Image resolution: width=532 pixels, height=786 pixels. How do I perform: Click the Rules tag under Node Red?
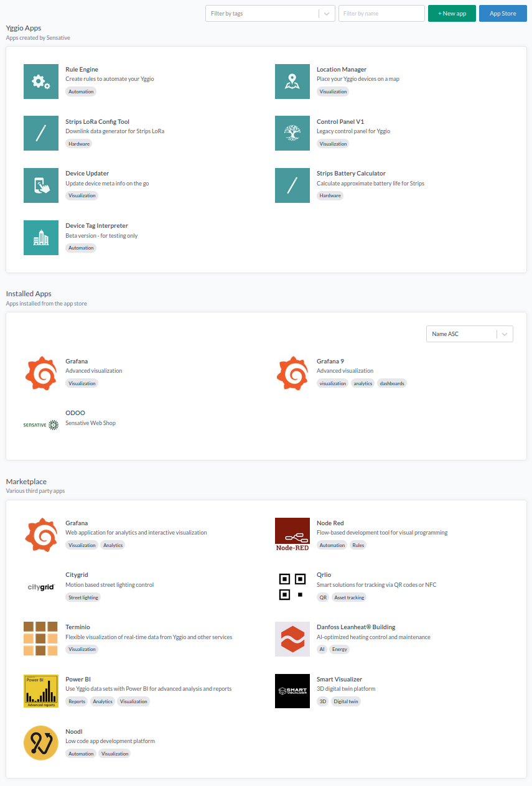tap(358, 545)
